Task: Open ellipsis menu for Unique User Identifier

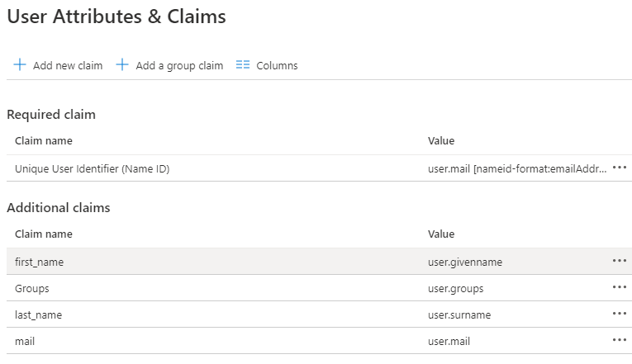Action: [x=620, y=168]
